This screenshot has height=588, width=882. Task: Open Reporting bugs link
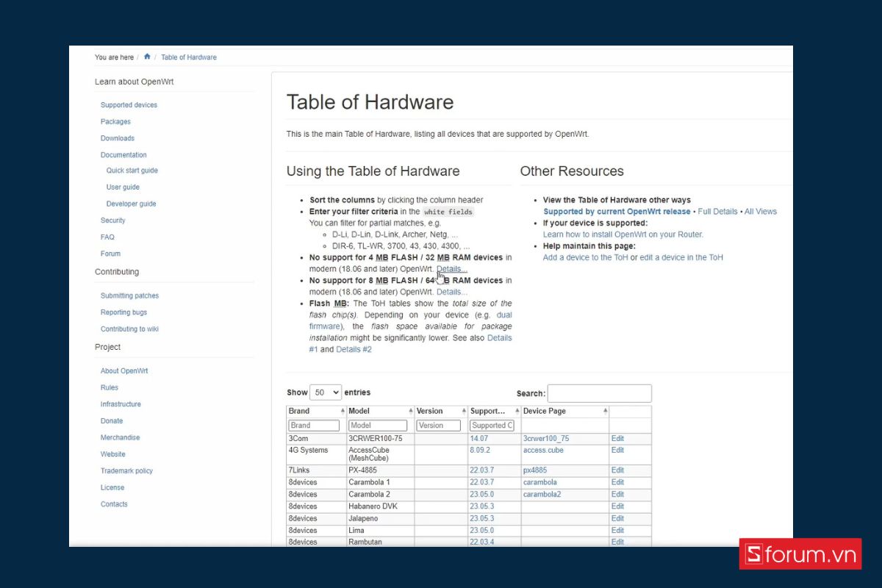[123, 312]
